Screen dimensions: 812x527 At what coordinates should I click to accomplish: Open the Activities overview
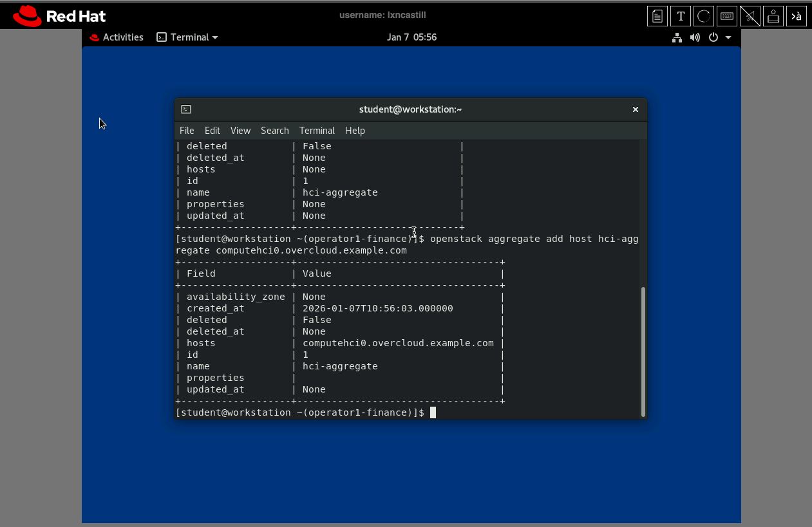(117, 37)
